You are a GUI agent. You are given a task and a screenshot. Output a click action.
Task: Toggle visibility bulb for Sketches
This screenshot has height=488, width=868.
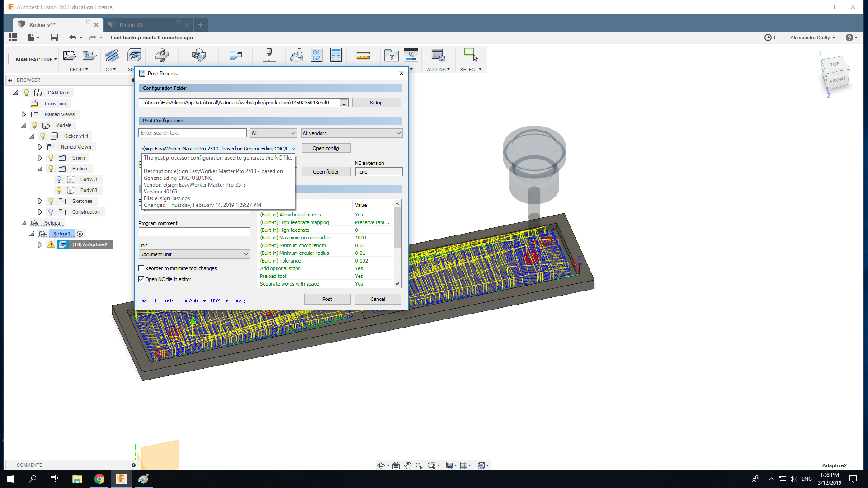tap(51, 201)
